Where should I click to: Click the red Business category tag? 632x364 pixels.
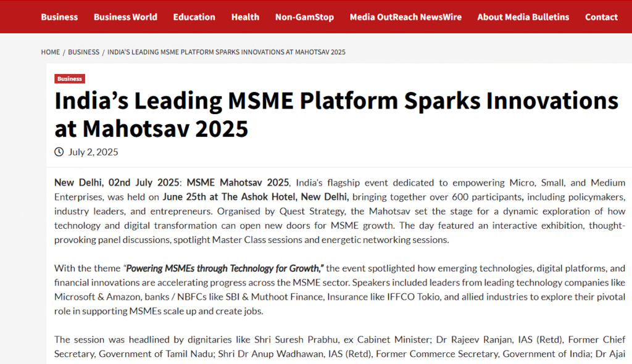(70, 79)
